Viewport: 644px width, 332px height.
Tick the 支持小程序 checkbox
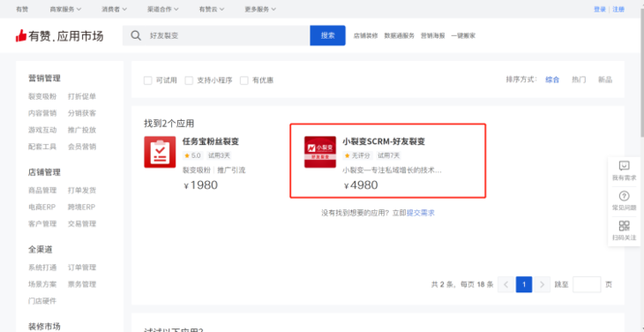tap(189, 80)
